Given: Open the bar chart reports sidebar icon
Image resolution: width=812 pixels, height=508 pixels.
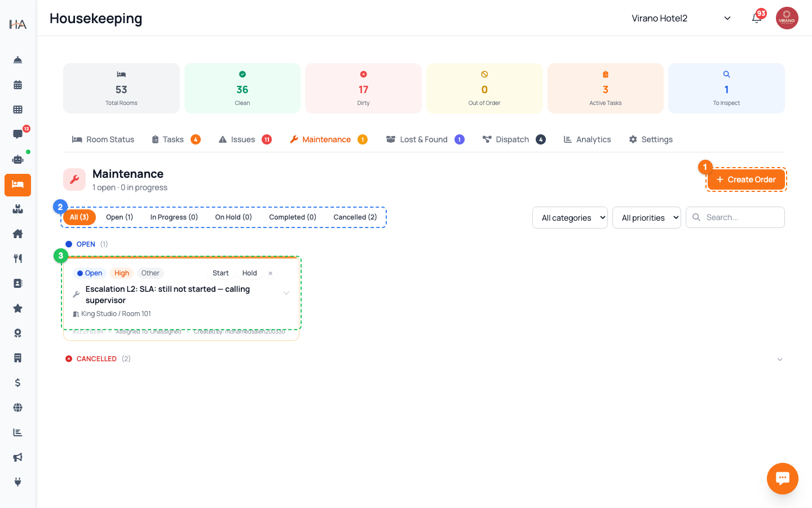Looking at the screenshot, I should [x=17, y=432].
